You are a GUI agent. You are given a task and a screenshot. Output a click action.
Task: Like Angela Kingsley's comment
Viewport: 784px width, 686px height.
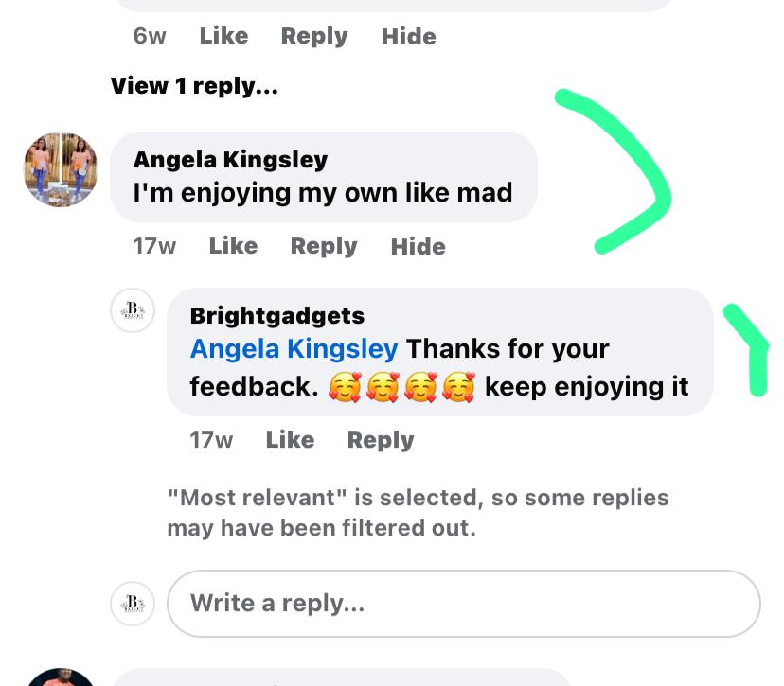[x=233, y=246]
